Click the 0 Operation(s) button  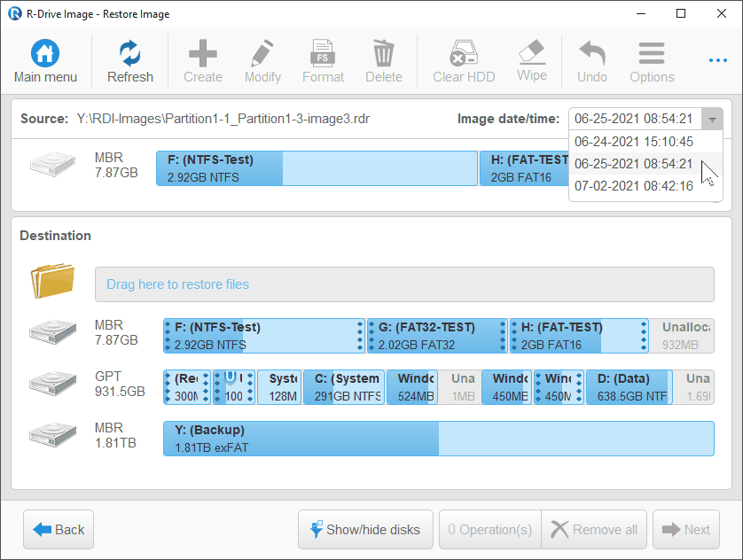490,529
